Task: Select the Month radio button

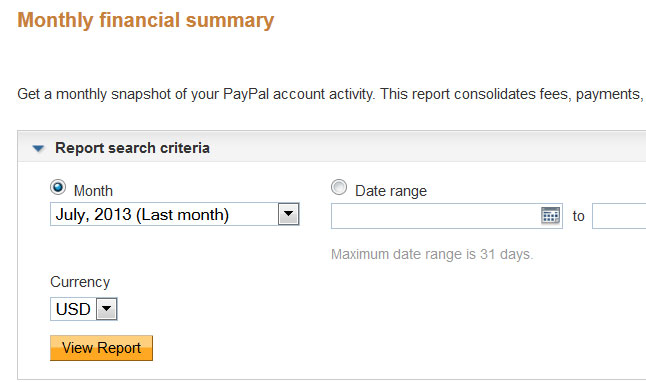Action: [x=58, y=187]
